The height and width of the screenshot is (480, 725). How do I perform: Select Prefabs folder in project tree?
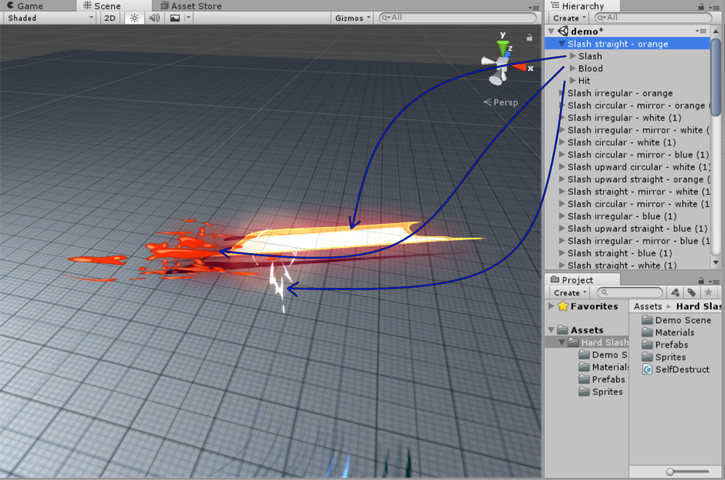pyautogui.click(x=602, y=379)
